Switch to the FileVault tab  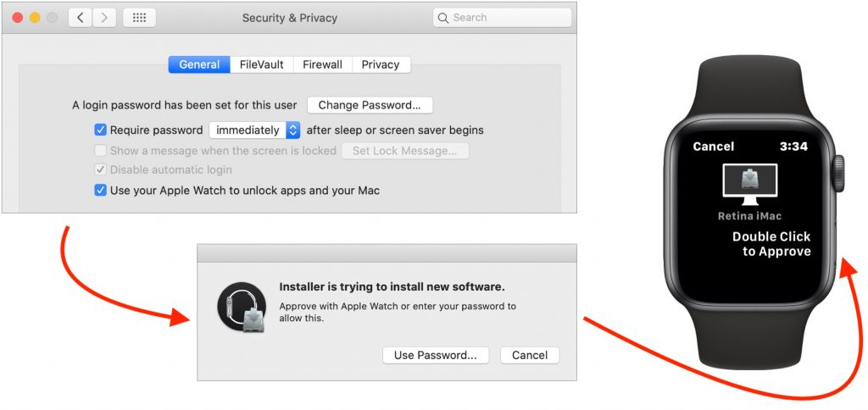pos(262,64)
